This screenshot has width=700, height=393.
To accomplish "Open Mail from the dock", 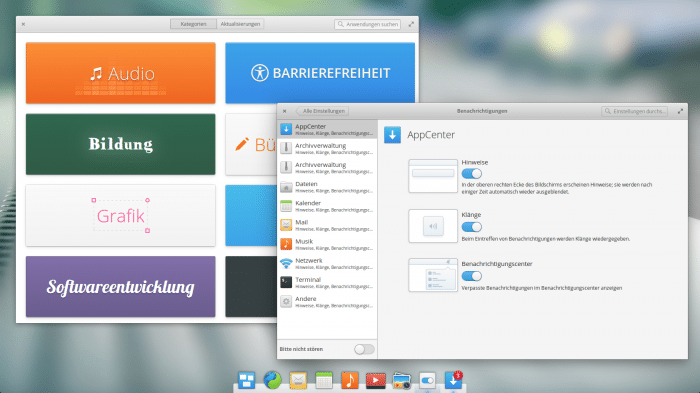I will pyautogui.click(x=298, y=380).
